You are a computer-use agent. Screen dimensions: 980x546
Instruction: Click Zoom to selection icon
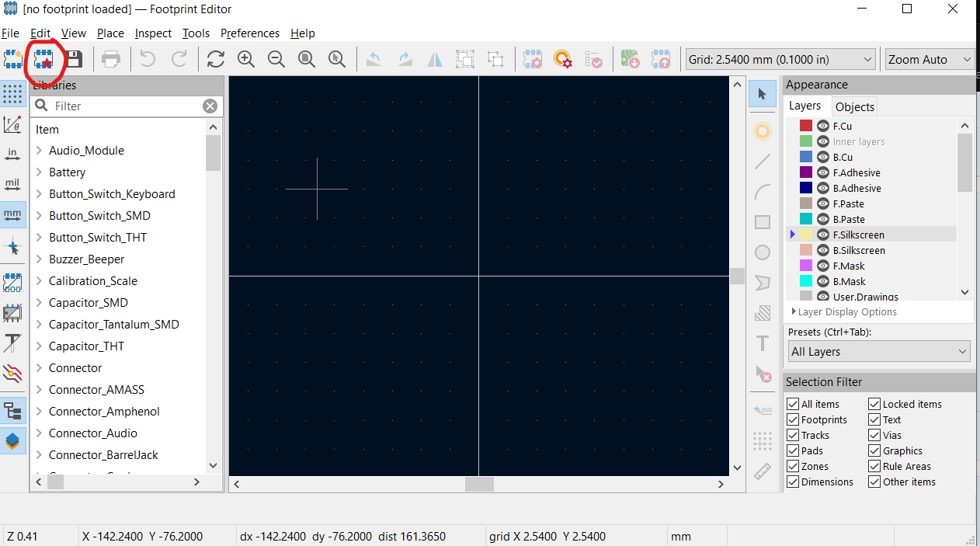pos(337,59)
